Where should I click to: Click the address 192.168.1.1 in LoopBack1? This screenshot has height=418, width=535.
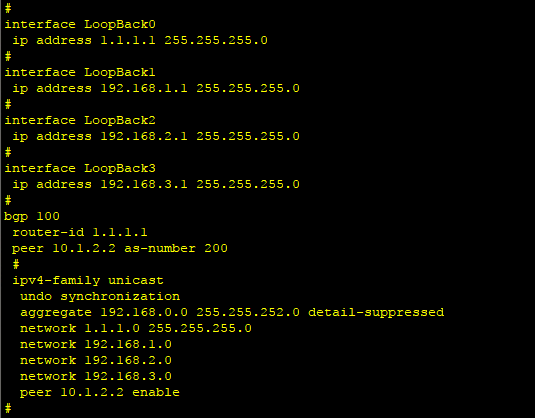[144, 88]
